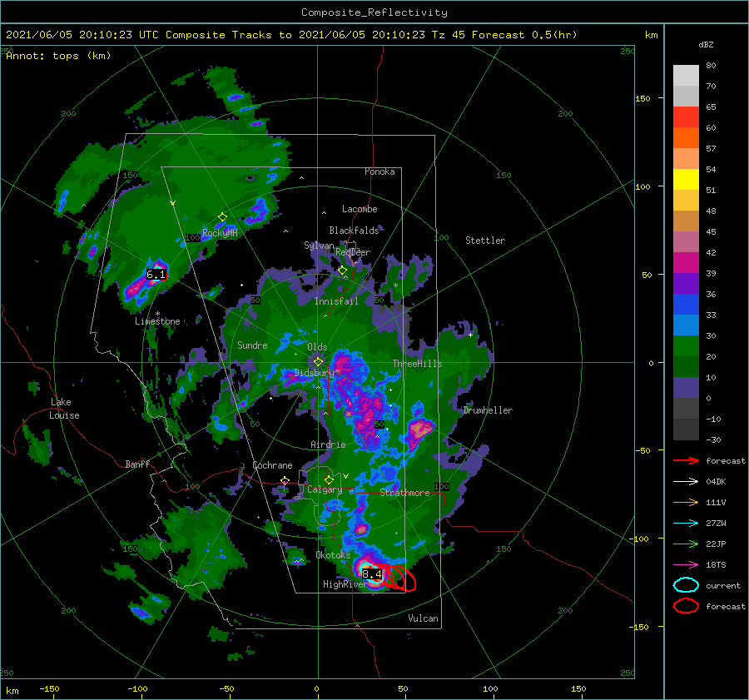Click the Composite_Reflectivity title text
The height and width of the screenshot is (700, 749).
click(374, 12)
